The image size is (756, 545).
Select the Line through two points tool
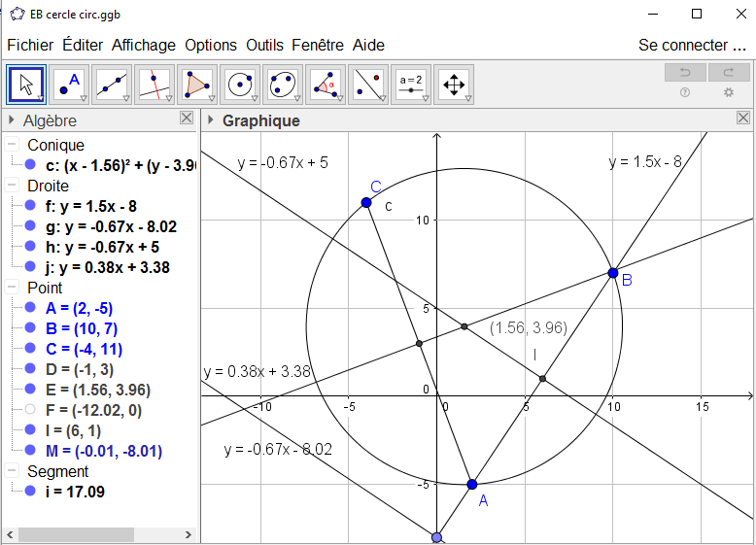[112, 85]
